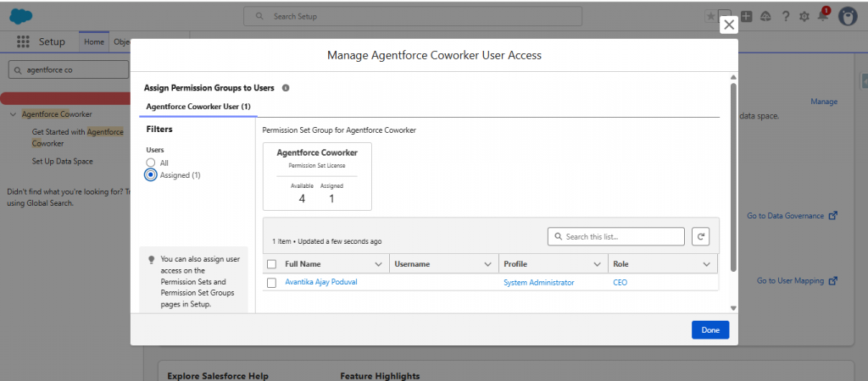
Task: Click the Profile column header
Action: (553, 264)
